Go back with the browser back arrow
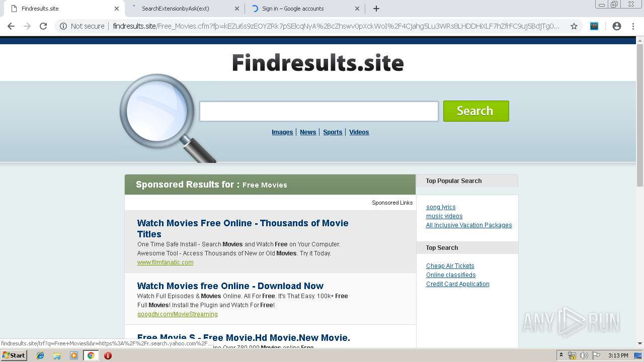The height and width of the screenshot is (362, 644). [11, 26]
